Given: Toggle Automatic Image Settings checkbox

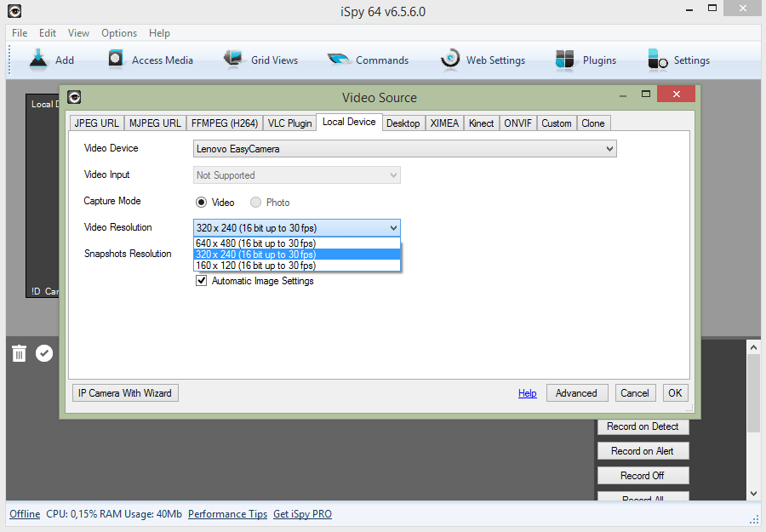Looking at the screenshot, I should tap(202, 281).
